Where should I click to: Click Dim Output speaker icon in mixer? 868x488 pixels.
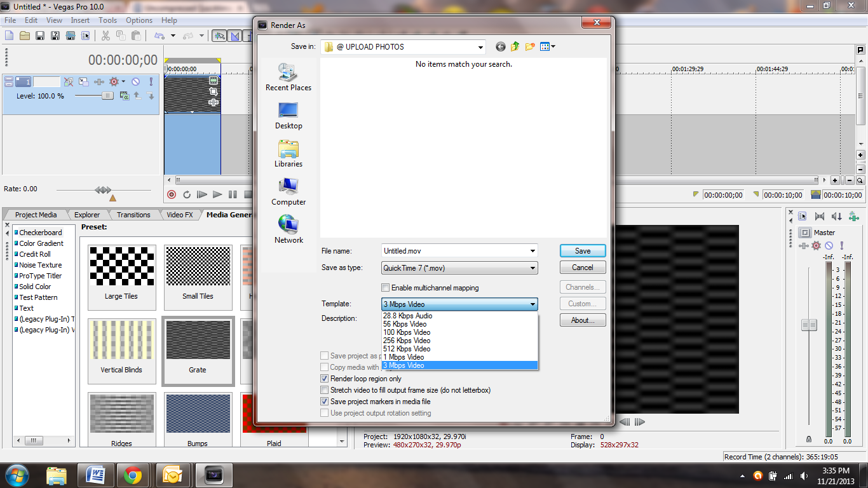point(837,216)
